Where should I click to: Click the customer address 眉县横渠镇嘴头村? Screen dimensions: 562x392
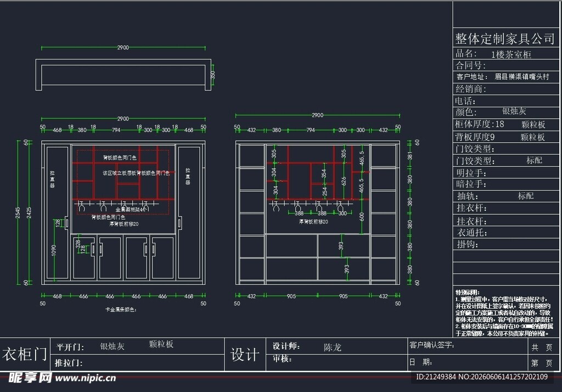(x=522, y=77)
